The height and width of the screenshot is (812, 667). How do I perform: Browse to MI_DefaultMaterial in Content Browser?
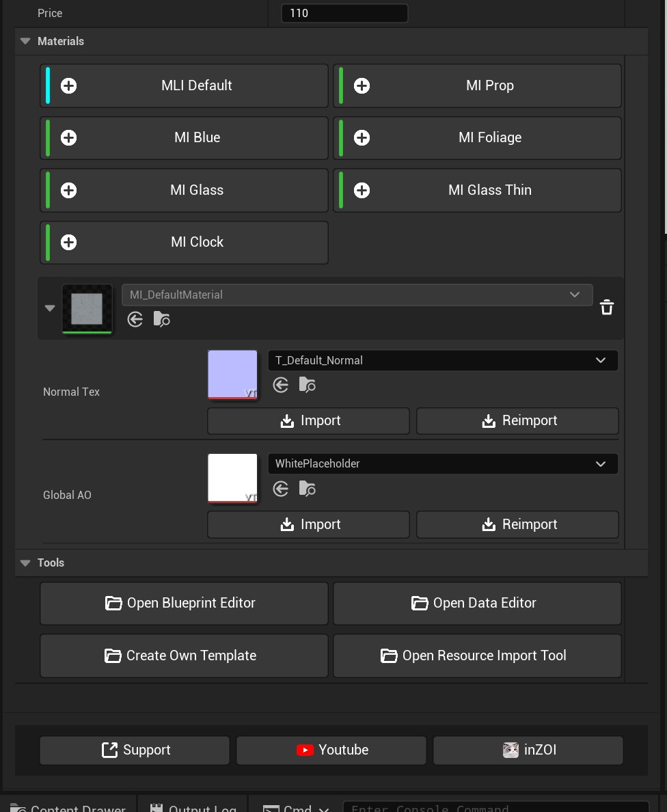(161, 319)
